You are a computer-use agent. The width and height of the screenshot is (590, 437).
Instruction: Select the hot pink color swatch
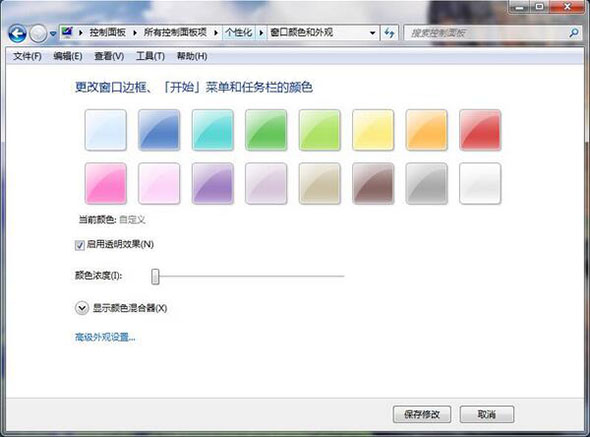click(x=106, y=184)
